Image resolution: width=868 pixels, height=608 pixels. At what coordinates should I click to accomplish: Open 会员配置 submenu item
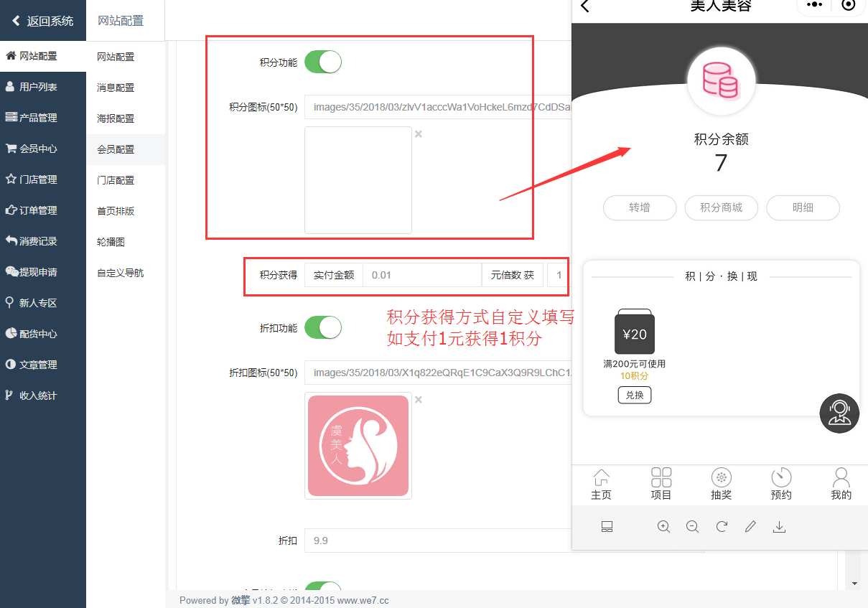click(x=126, y=149)
